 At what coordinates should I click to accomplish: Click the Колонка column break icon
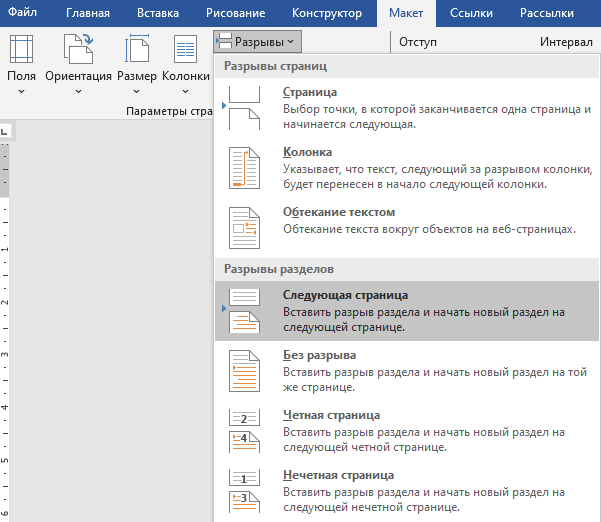pos(244,168)
